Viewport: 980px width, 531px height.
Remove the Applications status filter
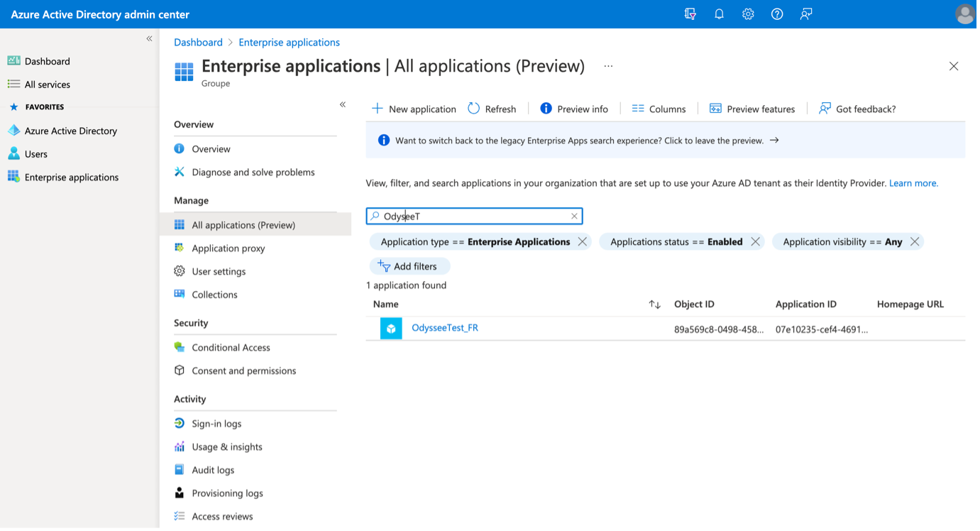[x=756, y=242]
